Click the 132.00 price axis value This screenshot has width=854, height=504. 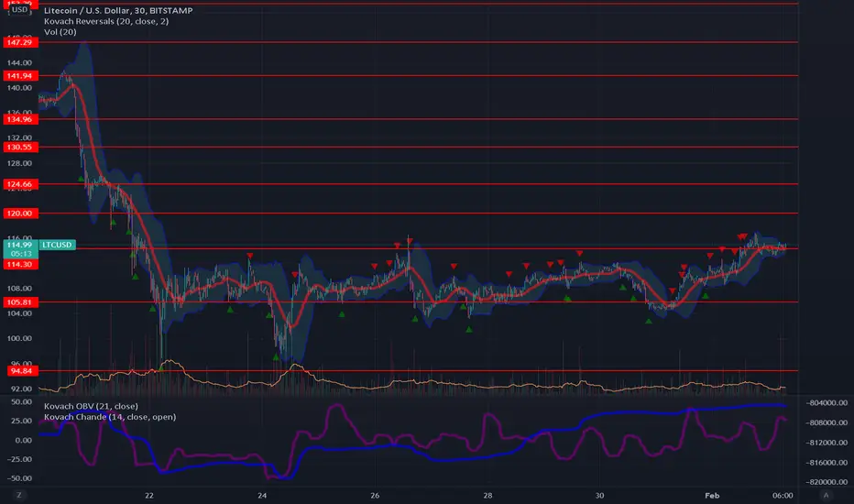point(19,137)
